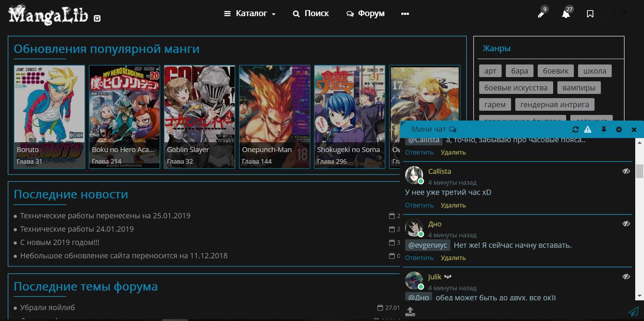Click Дно's avatar in chat
Screen dimensions: 644x321
click(x=414, y=227)
